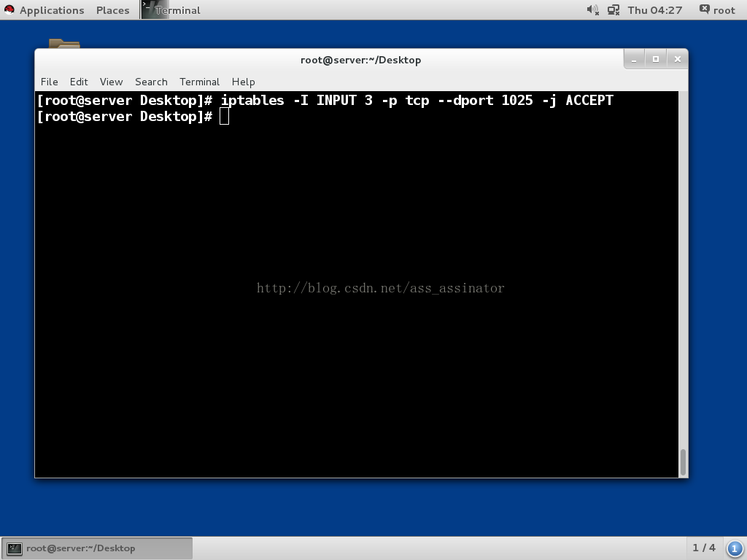The image size is (747, 560).
Task: Minimize the terminal window
Action: click(634, 60)
